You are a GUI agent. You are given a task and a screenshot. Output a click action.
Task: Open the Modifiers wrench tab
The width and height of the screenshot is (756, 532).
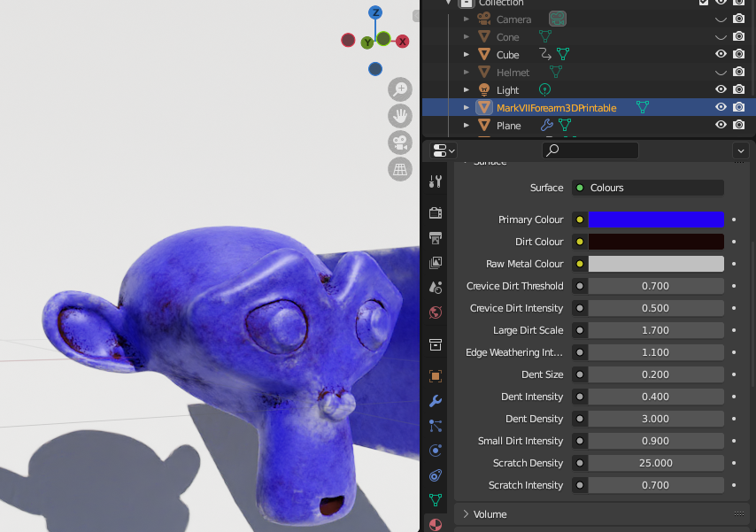click(x=436, y=401)
